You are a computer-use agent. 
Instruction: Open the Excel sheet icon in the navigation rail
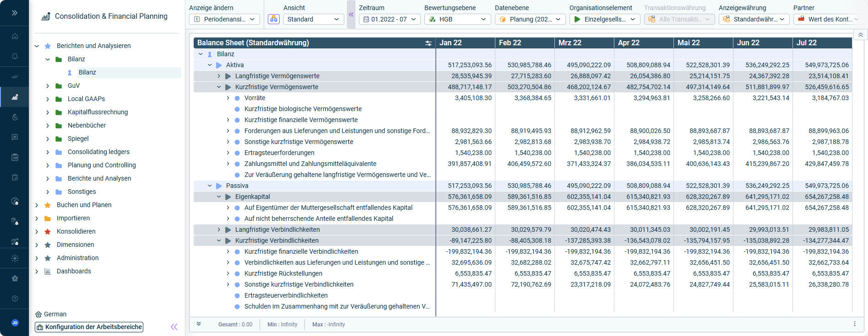pyautogui.click(x=15, y=157)
